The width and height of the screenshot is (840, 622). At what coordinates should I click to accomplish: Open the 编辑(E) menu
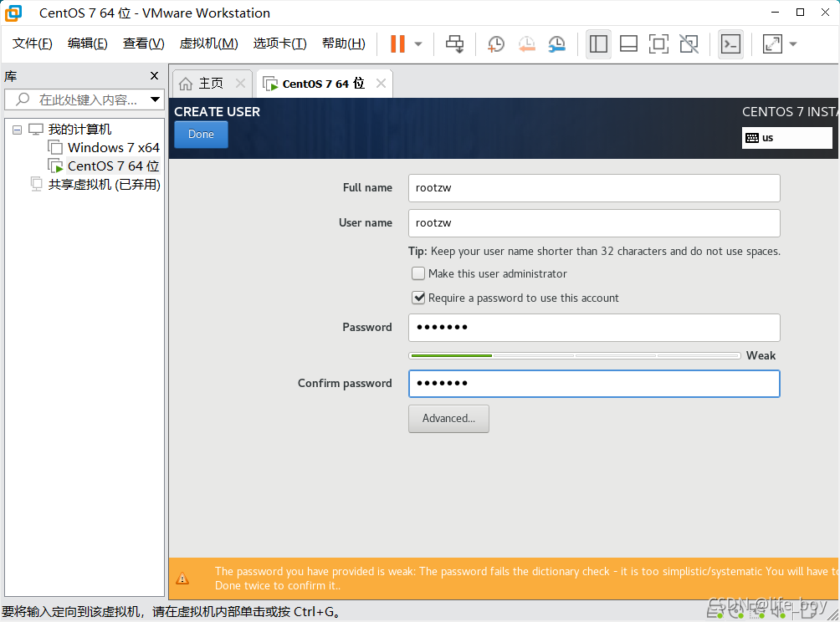point(87,43)
